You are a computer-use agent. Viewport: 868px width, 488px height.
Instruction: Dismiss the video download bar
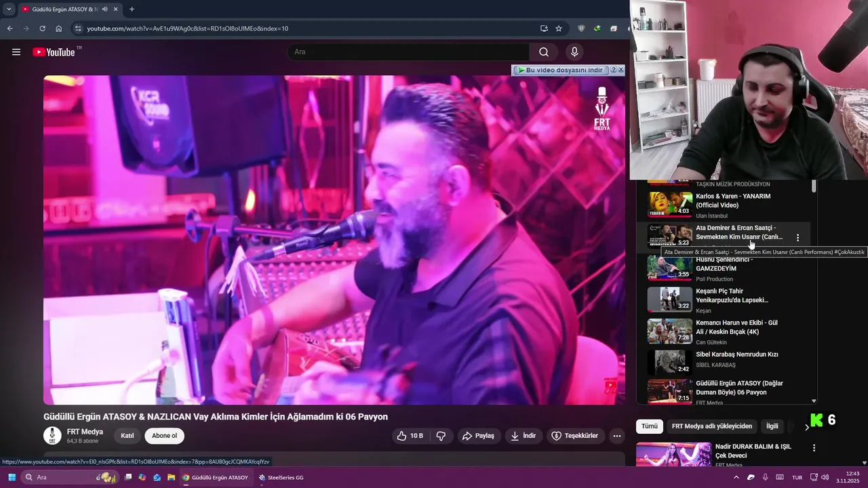pyautogui.click(x=620, y=70)
